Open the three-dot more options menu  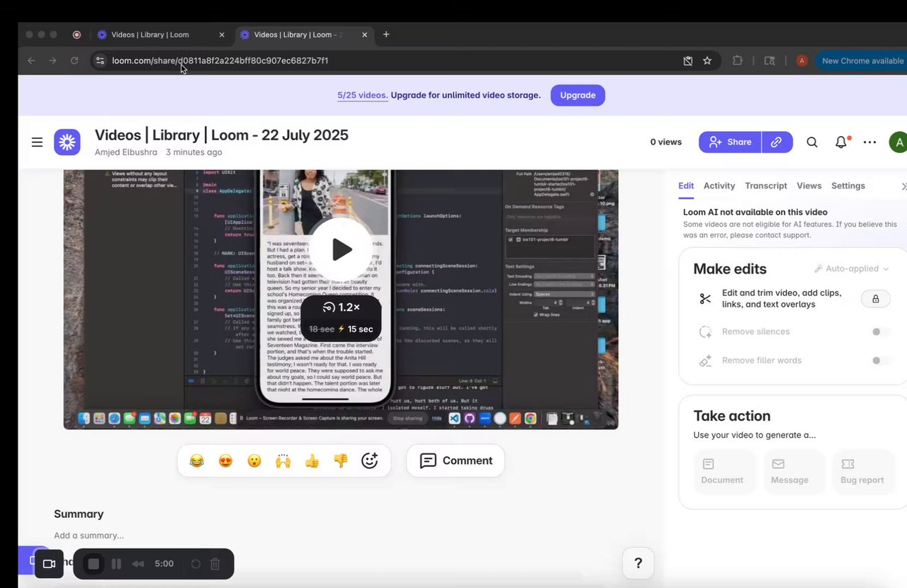click(870, 142)
